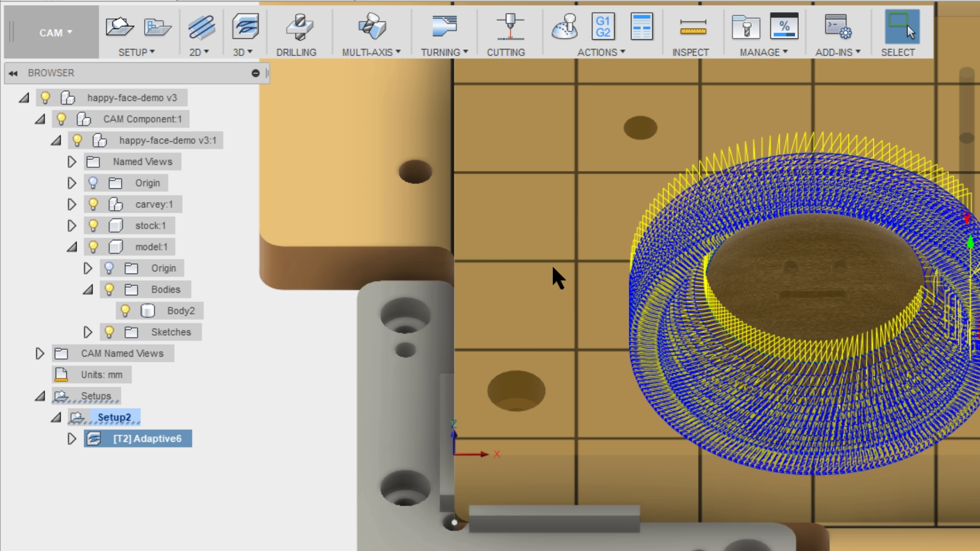Select the [T2] Adaptive6 toolpath
Screen dimensions: 980x551
point(148,438)
